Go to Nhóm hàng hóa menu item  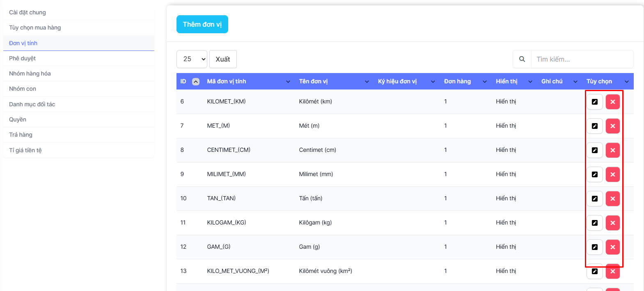30,73
